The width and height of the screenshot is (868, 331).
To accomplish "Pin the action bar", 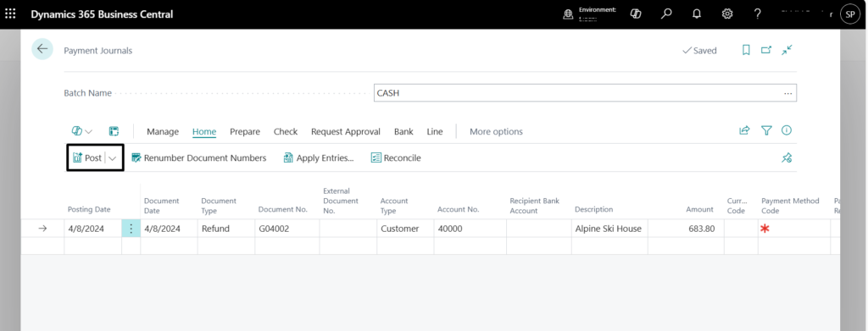I will pos(787,158).
